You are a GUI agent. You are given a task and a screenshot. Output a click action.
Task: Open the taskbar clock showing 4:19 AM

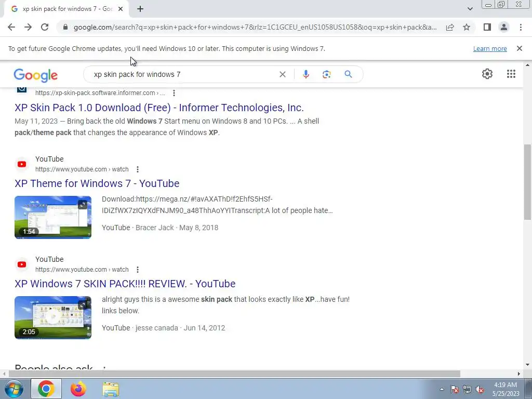(x=506, y=389)
